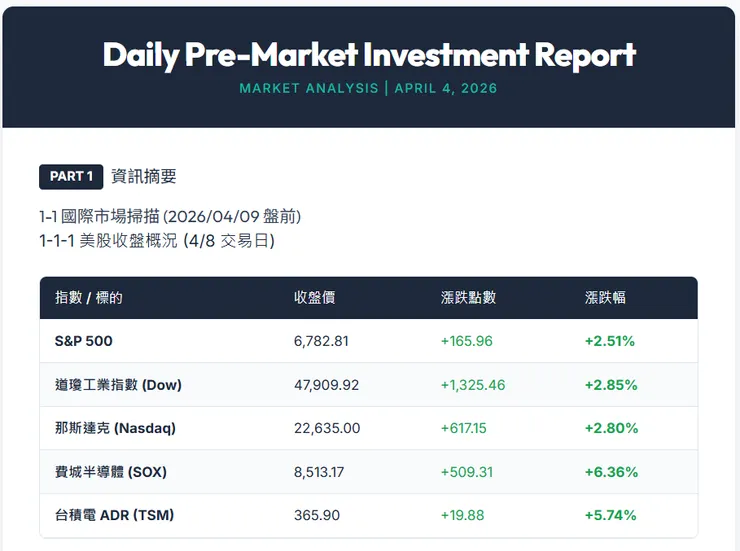Click the 1-1 國際市場掃描 heading line
Image resolution: width=740 pixels, height=551 pixels.
coord(170,216)
